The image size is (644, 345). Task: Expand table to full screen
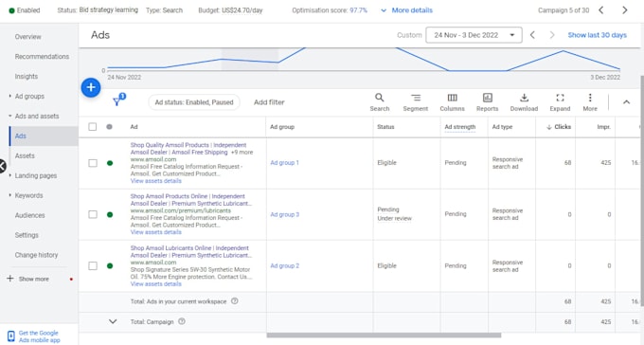point(560,102)
